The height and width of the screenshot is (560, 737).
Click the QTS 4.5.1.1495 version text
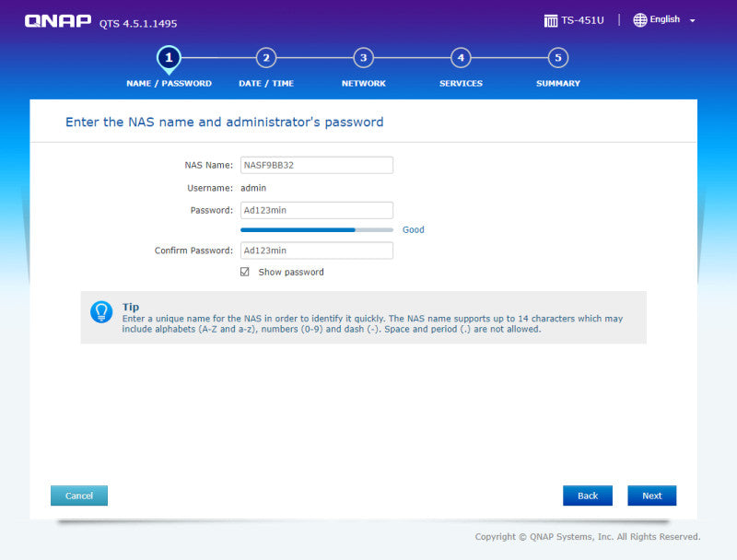coord(138,24)
